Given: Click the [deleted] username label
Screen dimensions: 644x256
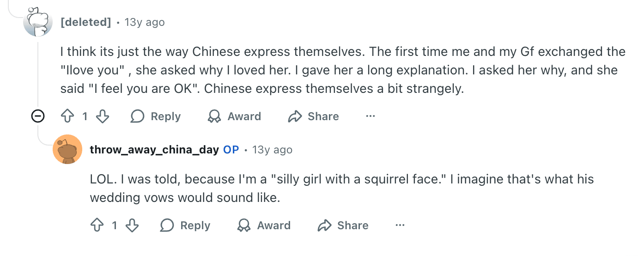Looking at the screenshot, I should point(86,22).
